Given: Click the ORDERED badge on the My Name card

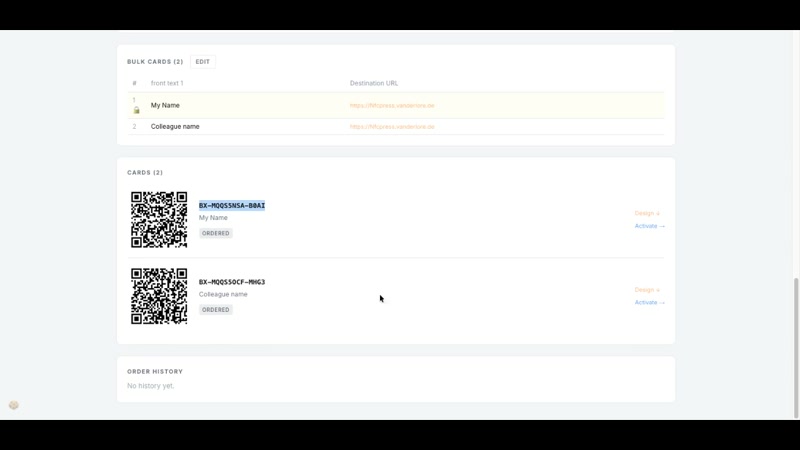Looking at the screenshot, I should 215,233.
